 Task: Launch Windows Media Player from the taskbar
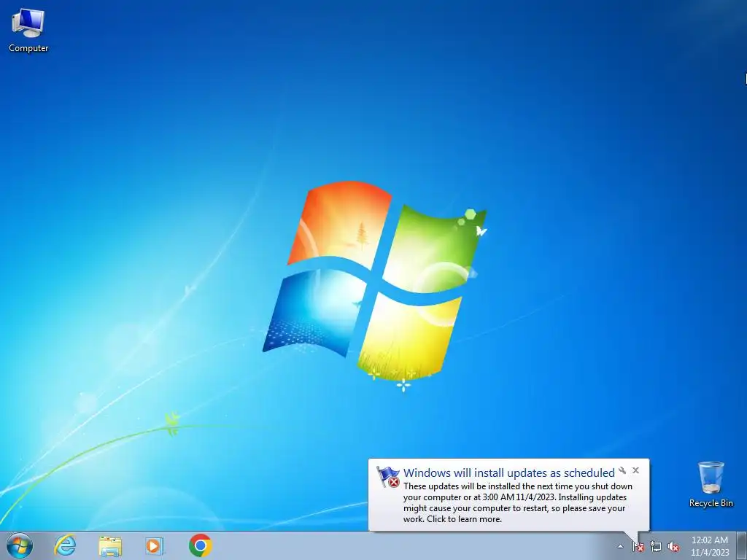point(155,545)
